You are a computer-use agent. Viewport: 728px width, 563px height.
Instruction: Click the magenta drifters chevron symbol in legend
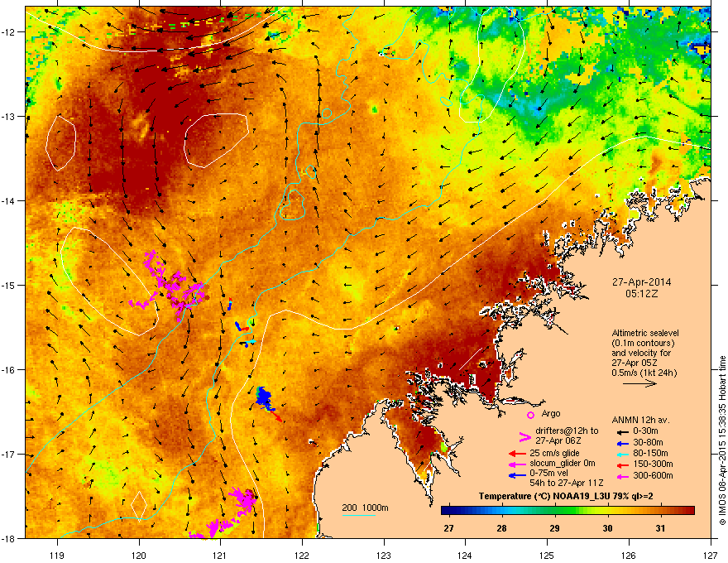click(x=524, y=436)
